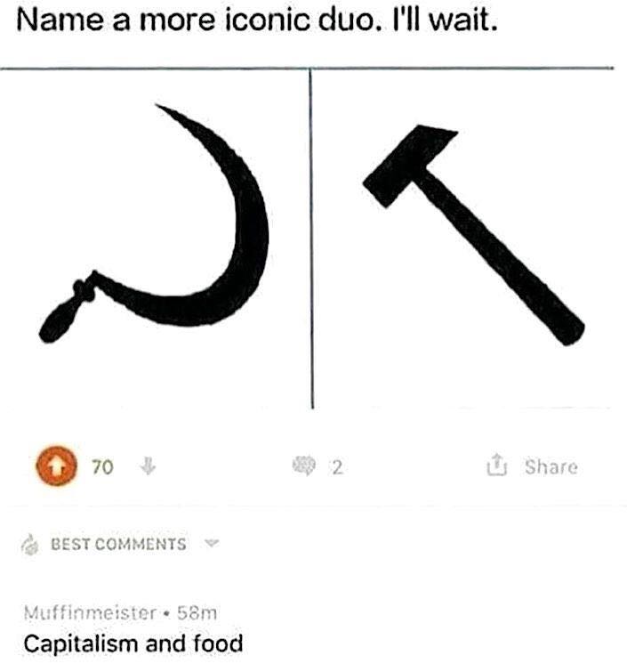
Task: Click the comment count number 2
Action: (x=337, y=467)
